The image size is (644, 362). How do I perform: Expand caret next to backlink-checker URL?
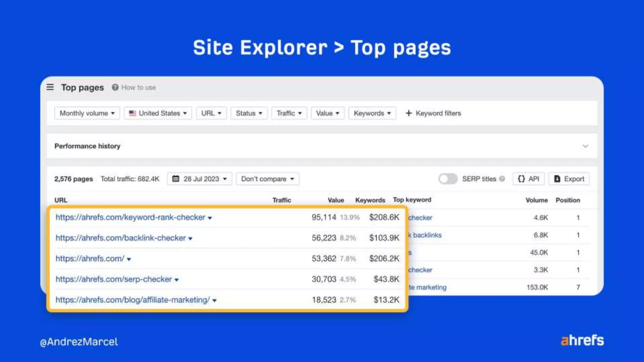[190, 239]
